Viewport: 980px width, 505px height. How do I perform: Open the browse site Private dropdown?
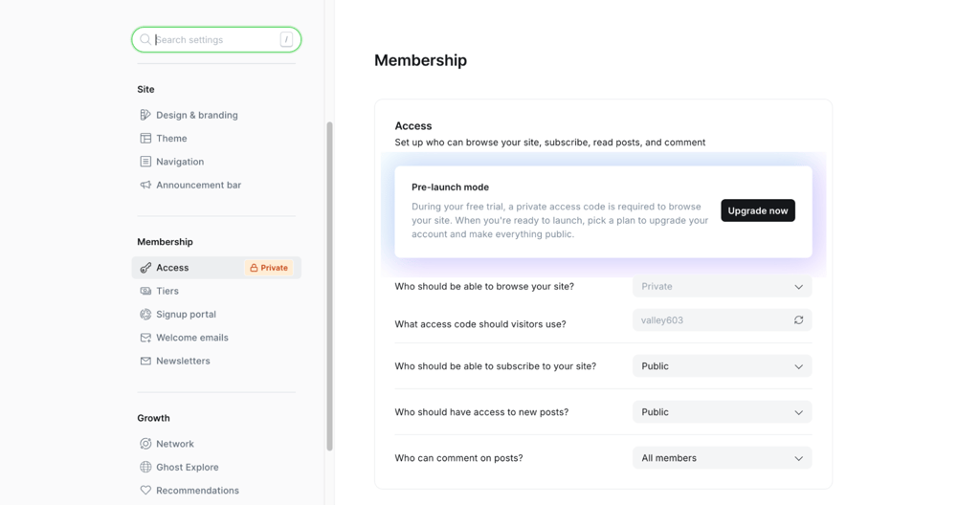(722, 286)
